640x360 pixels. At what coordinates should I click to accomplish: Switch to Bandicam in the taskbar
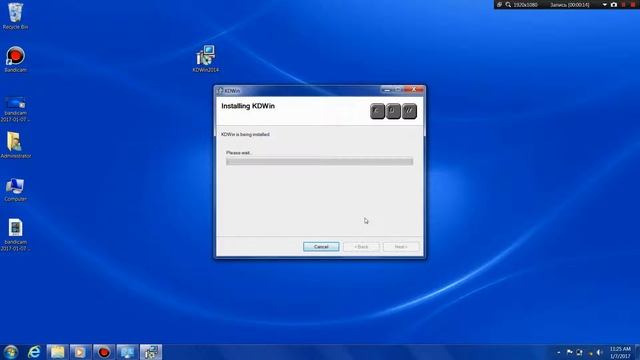[x=104, y=352]
